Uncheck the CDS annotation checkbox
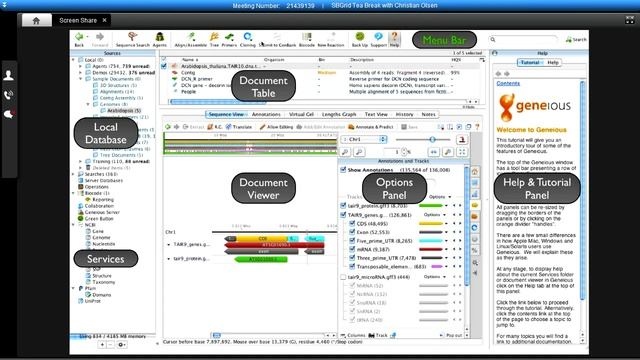 point(352,223)
